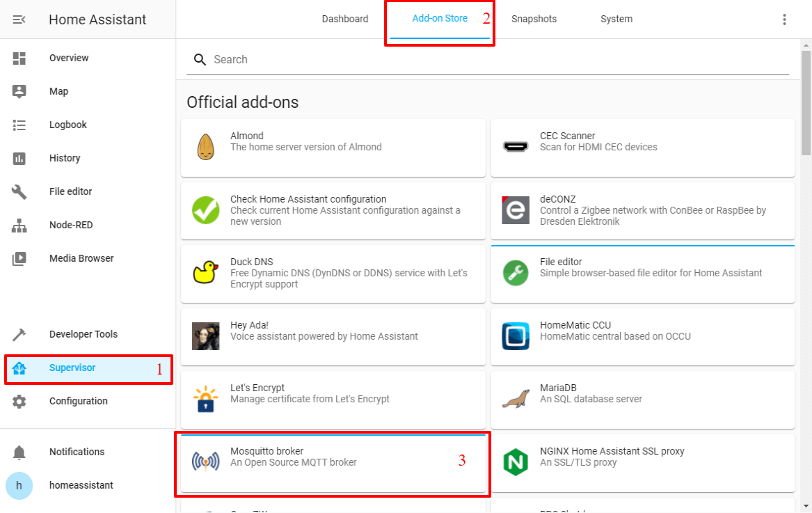Collapse the sidebar with hamburger icon
Screen dimensions: 812x513
click(19, 19)
